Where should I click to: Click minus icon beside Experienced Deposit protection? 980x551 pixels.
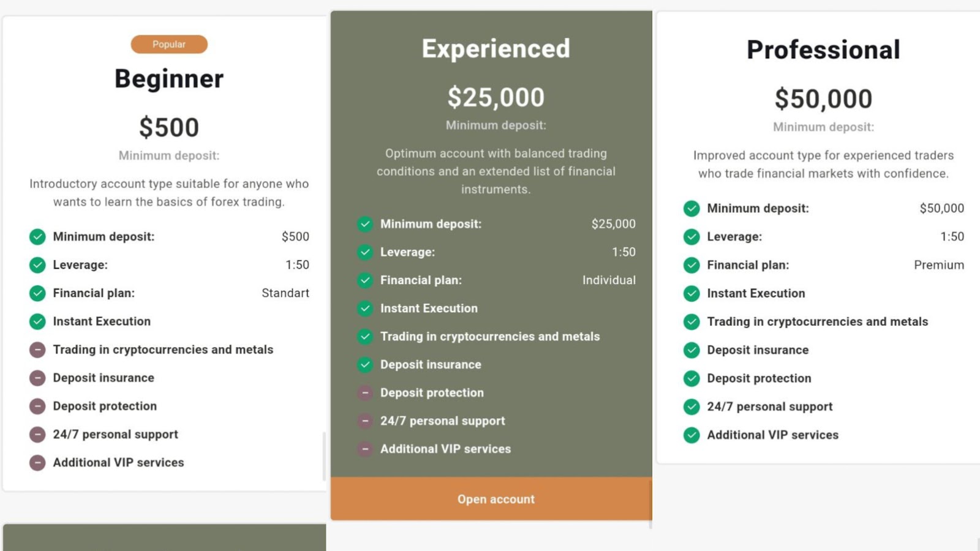pyautogui.click(x=365, y=393)
